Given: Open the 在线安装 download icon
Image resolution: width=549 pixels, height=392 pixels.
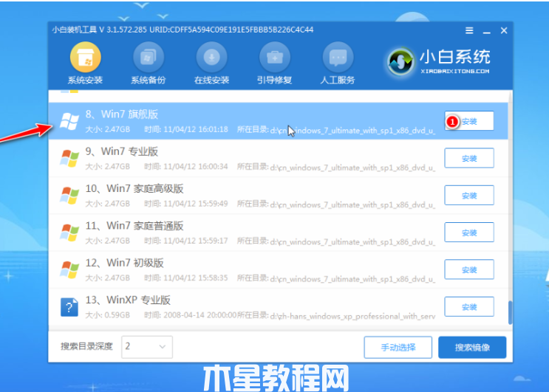Looking at the screenshot, I should (211, 57).
